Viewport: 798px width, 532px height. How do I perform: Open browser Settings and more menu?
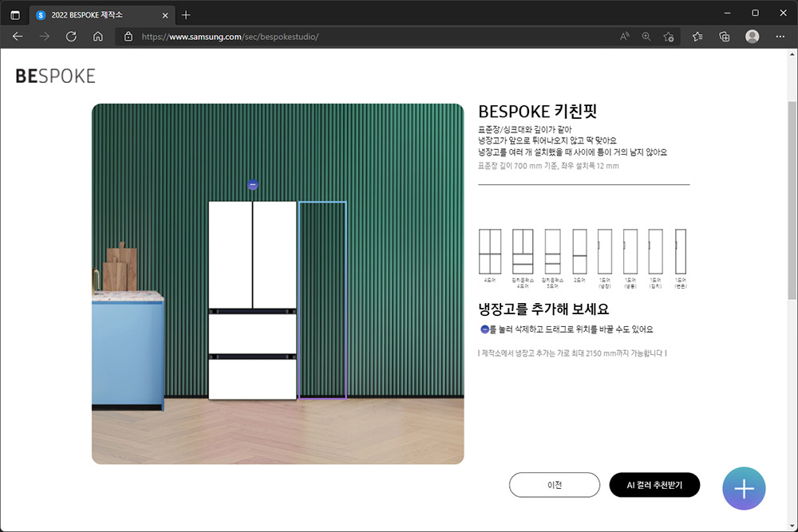tap(780, 37)
